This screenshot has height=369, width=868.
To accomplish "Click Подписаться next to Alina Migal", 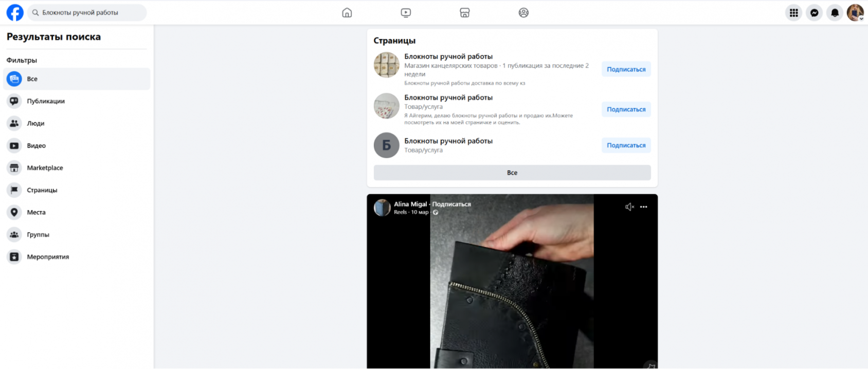I will tap(451, 204).
